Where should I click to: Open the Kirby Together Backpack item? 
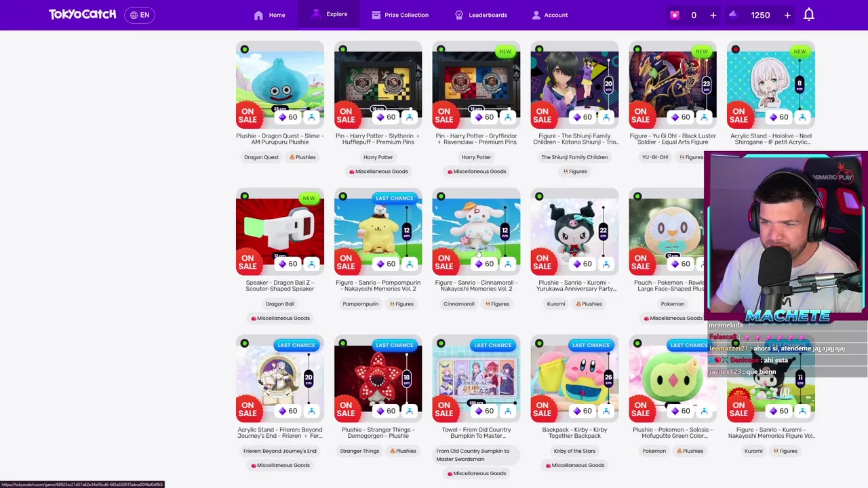[x=574, y=432]
